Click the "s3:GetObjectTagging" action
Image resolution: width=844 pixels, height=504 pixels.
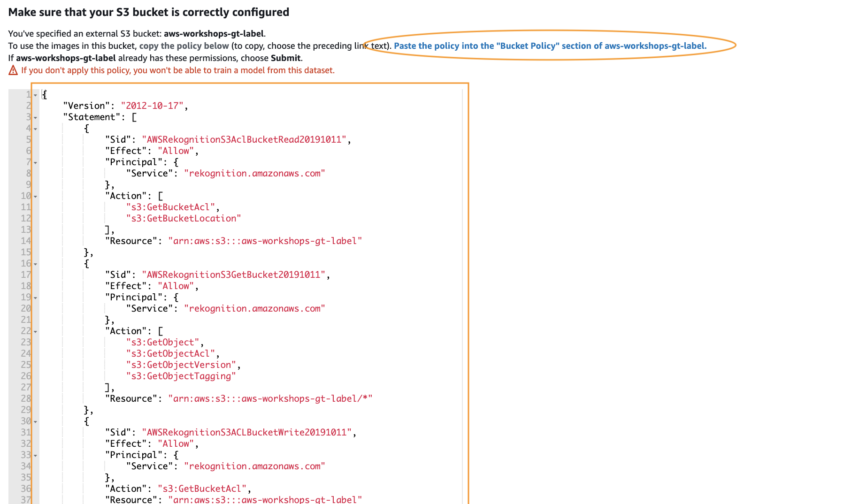(181, 376)
